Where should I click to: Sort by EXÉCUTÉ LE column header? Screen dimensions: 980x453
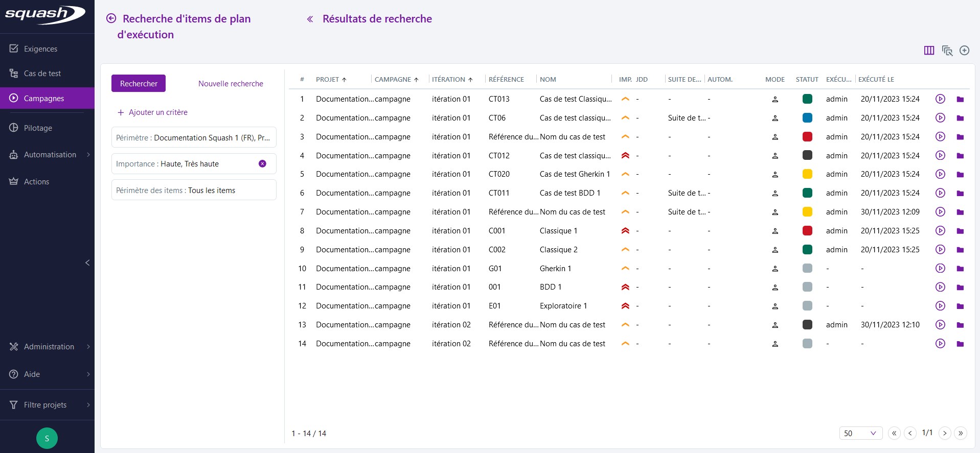point(876,79)
